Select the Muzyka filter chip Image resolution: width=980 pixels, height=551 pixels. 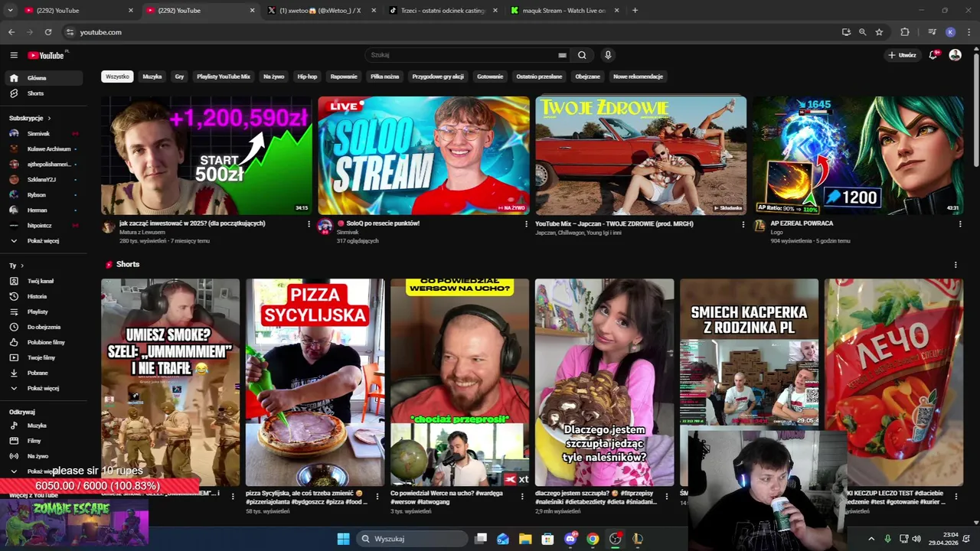click(152, 77)
